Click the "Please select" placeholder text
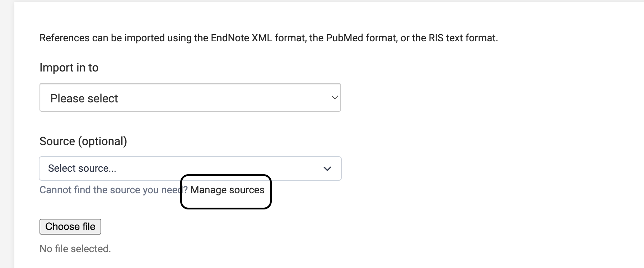The width and height of the screenshot is (644, 268). tap(84, 98)
